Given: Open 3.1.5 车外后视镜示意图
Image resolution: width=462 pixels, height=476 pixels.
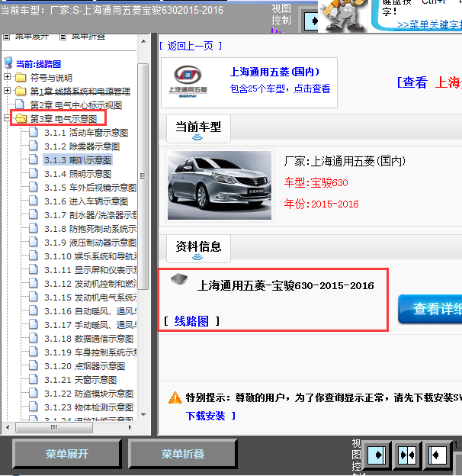Looking at the screenshot, I should coord(91,188).
